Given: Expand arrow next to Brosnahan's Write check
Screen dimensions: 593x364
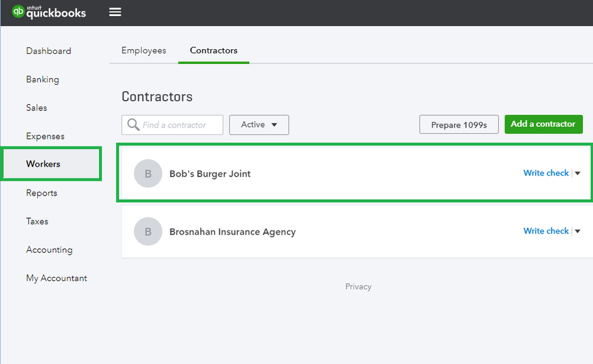Looking at the screenshot, I should (x=578, y=231).
